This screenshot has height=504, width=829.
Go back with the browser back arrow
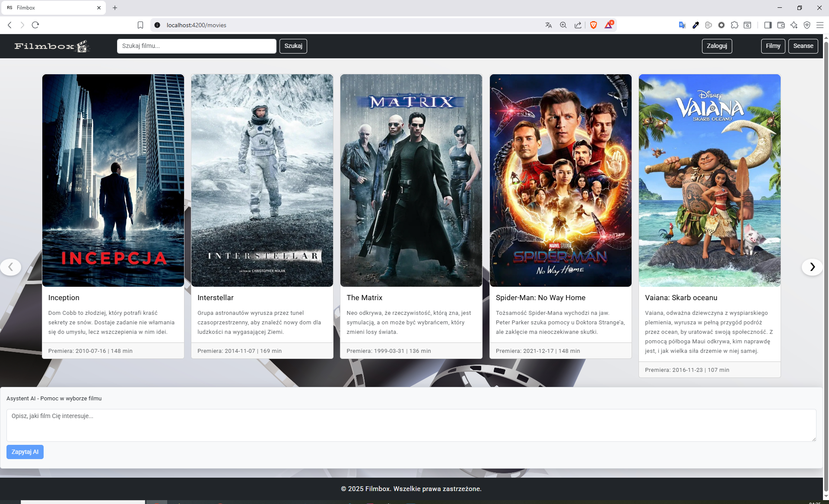pyautogui.click(x=10, y=25)
